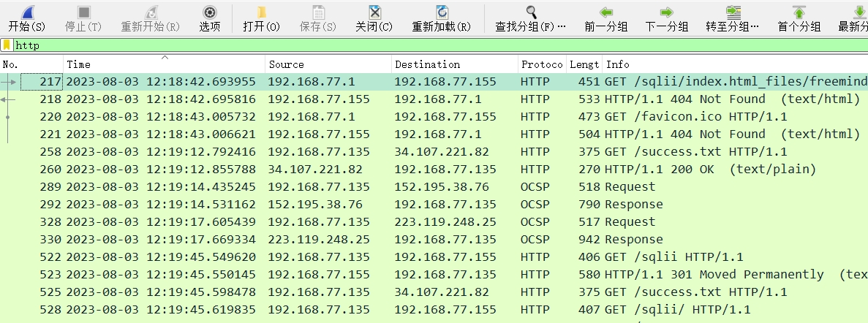Image resolution: width=868 pixels, height=323 pixels.
Task: Go to the previous packet via the 前一分组 arrow
Action: [x=606, y=12]
